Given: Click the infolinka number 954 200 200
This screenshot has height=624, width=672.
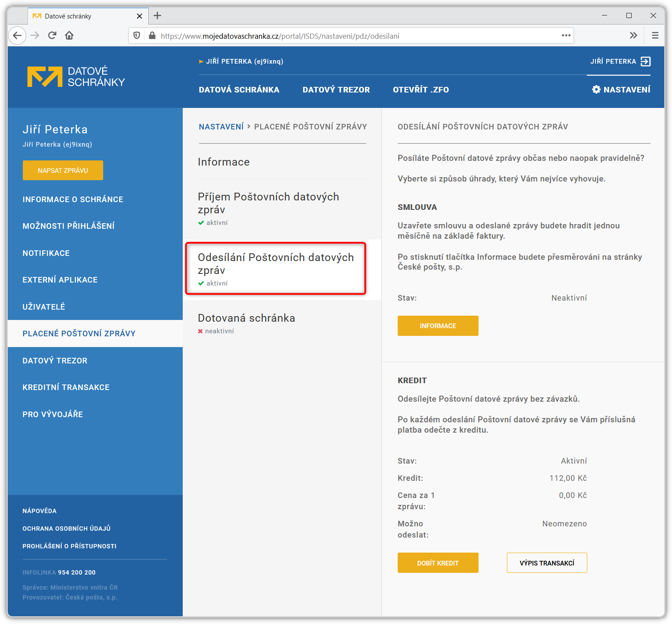Looking at the screenshot, I should (77, 572).
